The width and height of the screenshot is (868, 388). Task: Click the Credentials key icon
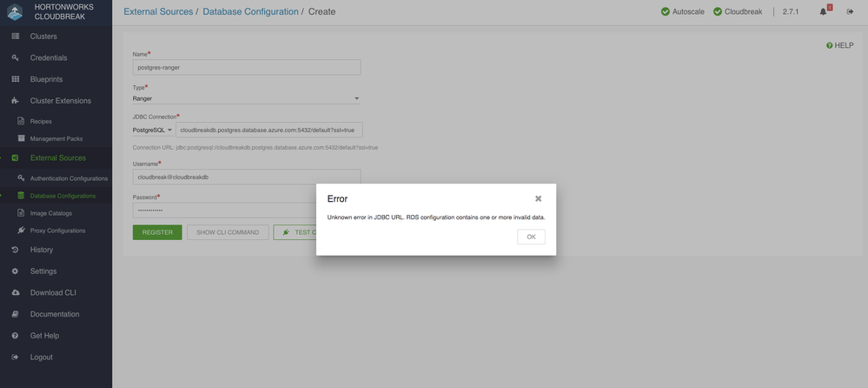pos(16,57)
